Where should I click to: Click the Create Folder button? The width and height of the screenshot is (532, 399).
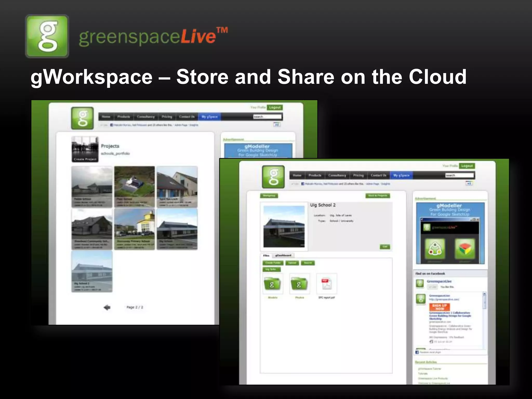tap(273, 263)
